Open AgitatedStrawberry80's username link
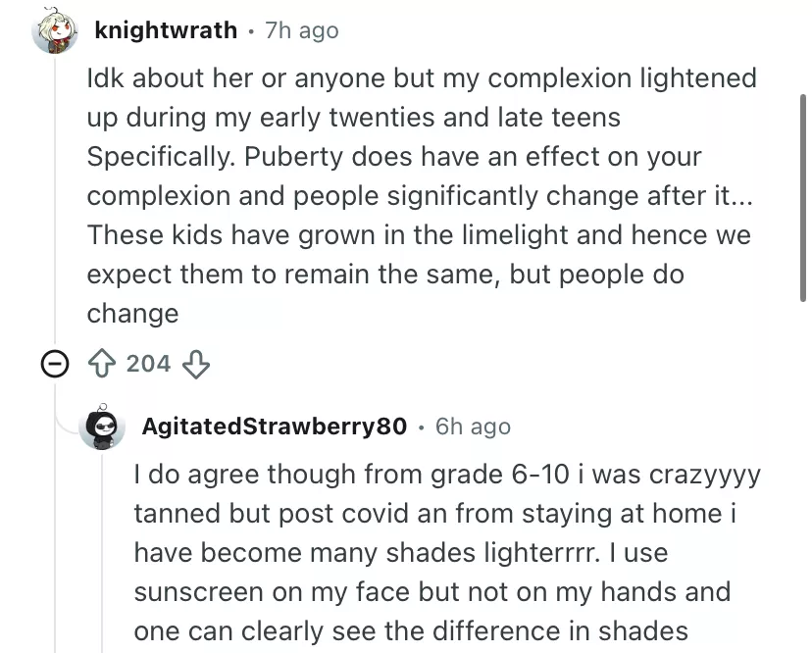 (274, 427)
